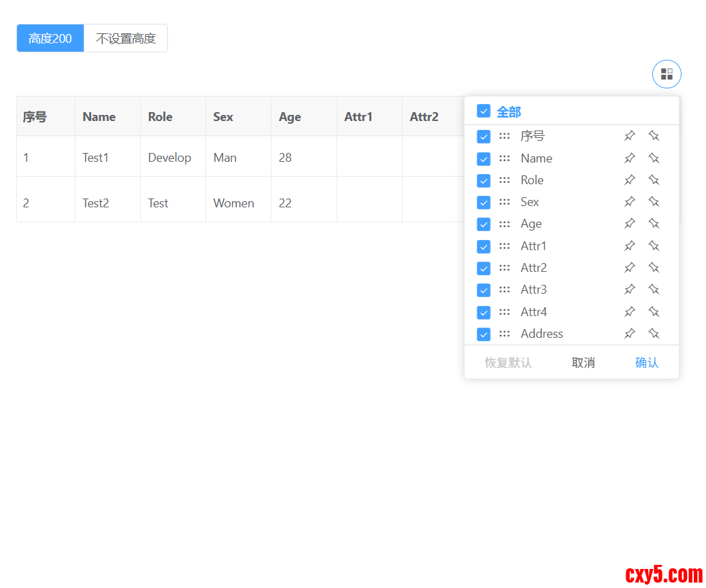Uncheck the Attr2 column checkbox
This screenshot has height=588, width=706.
tap(484, 268)
